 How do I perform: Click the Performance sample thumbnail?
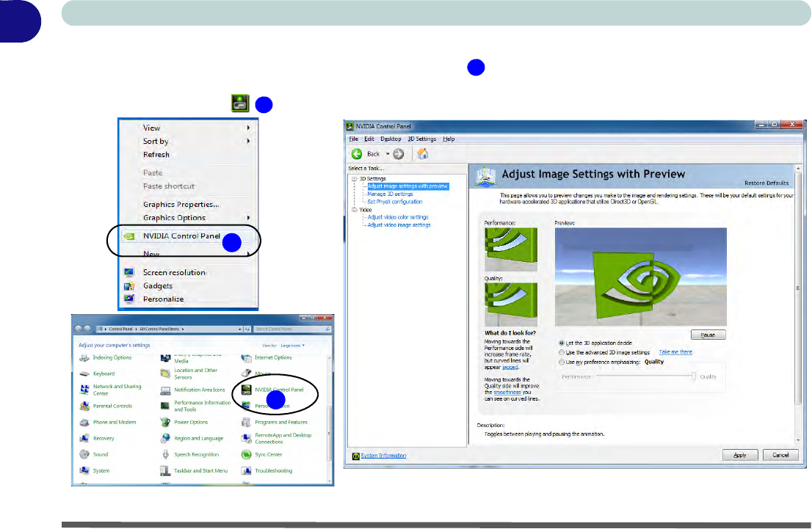click(510, 249)
